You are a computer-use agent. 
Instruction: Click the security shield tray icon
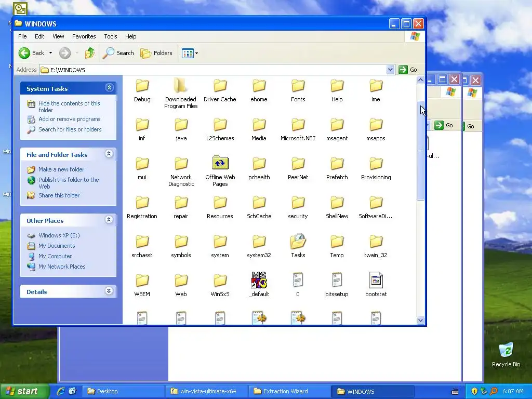tap(474, 391)
